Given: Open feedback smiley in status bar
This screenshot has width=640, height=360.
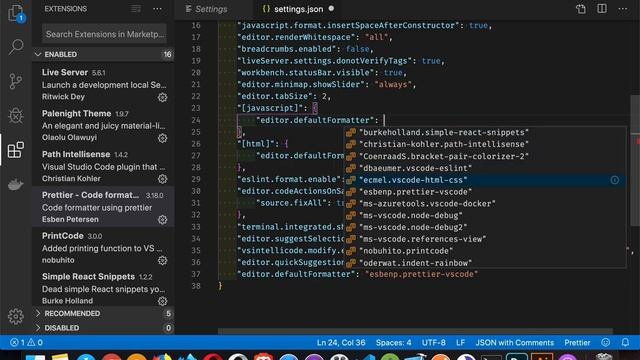Looking at the screenshot, I should [606, 342].
